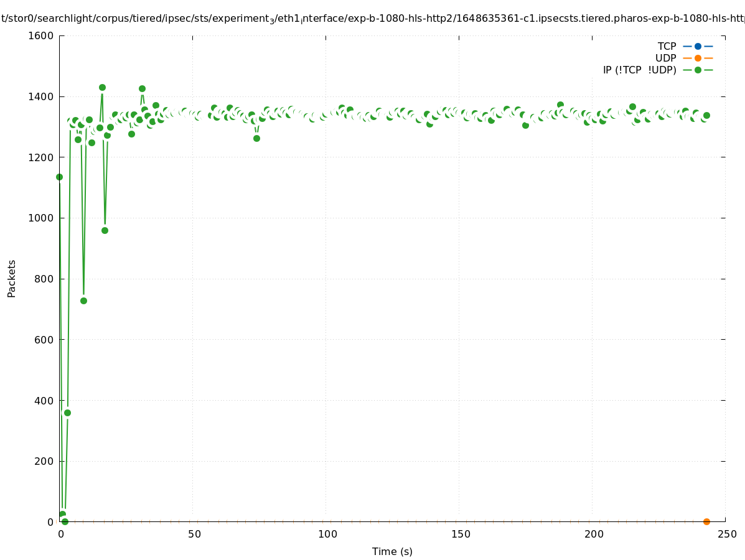Image resolution: width=745 pixels, height=560 pixels.
Task: Click the file path title at top
Action: [x=372, y=19]
